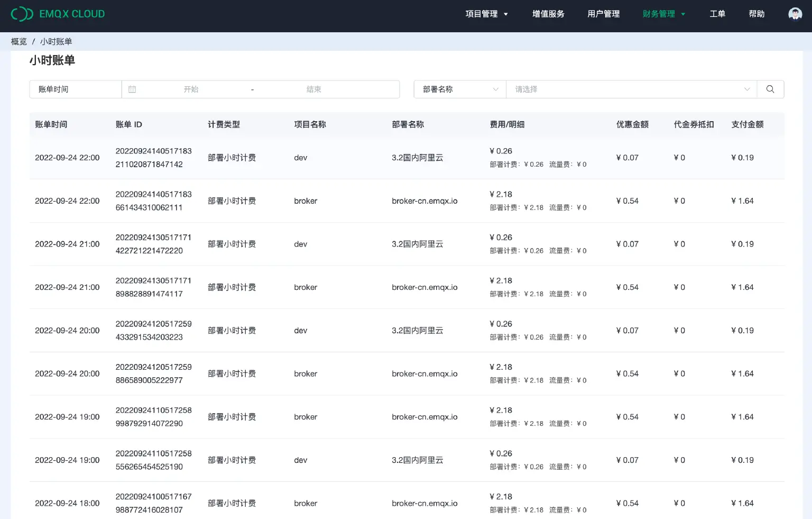Screen dimensions: 812x519
Task: Open the 帮助 menu
Action: tap(757, 14)
